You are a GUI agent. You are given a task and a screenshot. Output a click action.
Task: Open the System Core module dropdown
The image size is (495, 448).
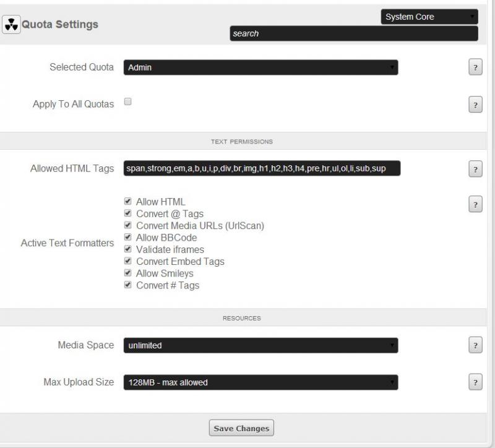[429, 17]
